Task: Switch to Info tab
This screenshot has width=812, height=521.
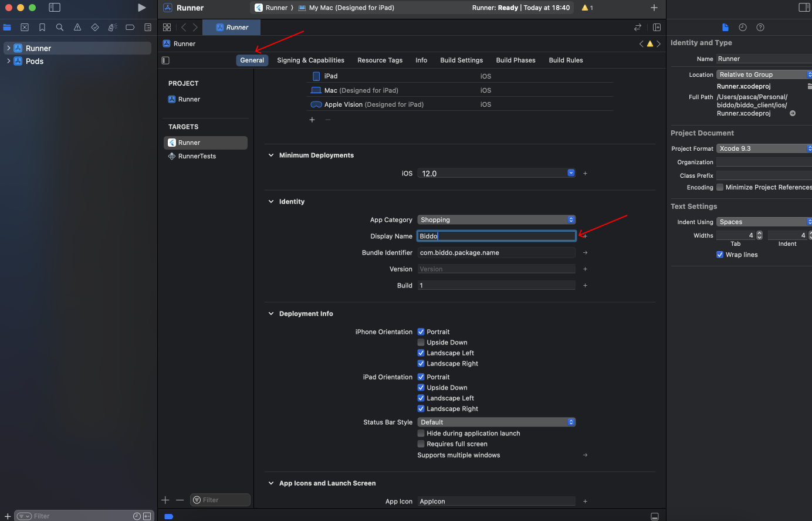Action: point(421,60)
